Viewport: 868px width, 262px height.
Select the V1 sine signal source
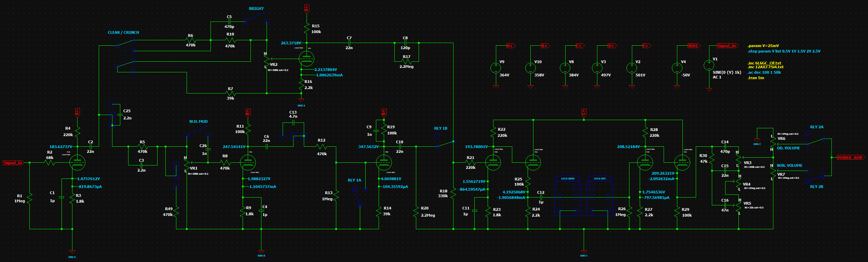click(x=709, y=65)
